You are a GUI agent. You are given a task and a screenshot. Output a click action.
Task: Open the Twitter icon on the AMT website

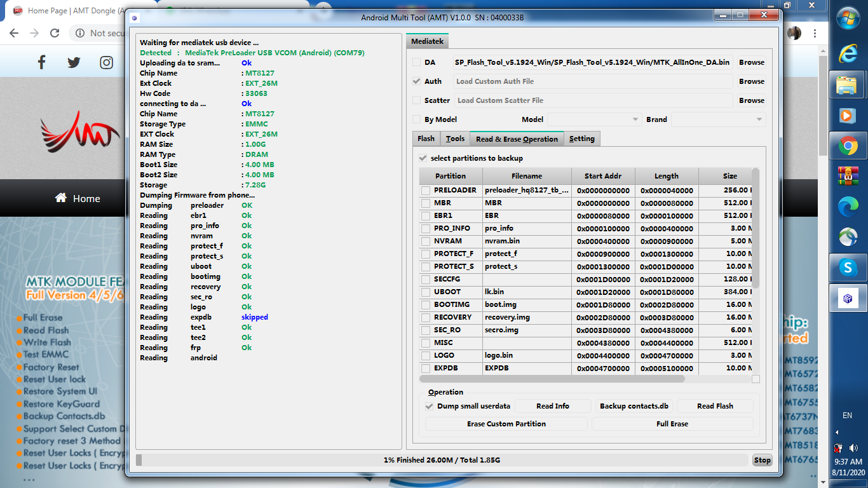[74, 62]
